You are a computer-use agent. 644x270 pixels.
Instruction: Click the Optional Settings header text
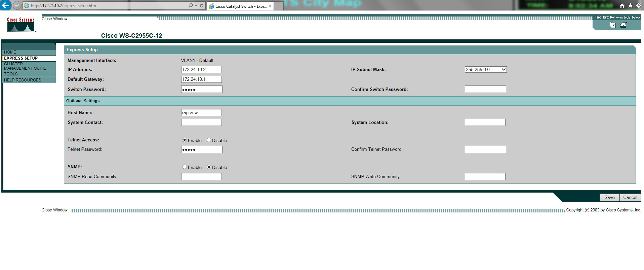coord(83,101)
